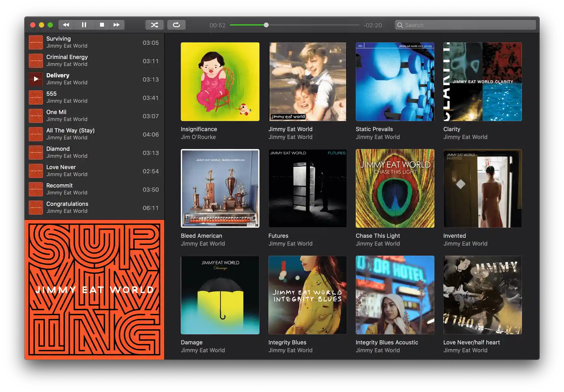
Task: Select the Criminal Energy track
Action: [94, 61]
